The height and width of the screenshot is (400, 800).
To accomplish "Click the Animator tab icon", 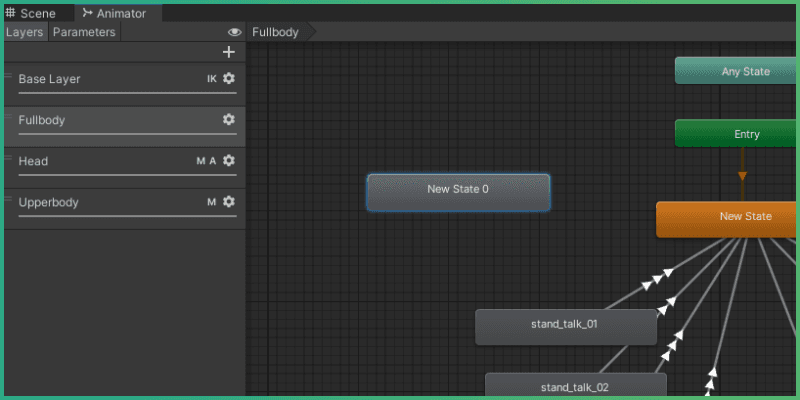I will 87,14.
